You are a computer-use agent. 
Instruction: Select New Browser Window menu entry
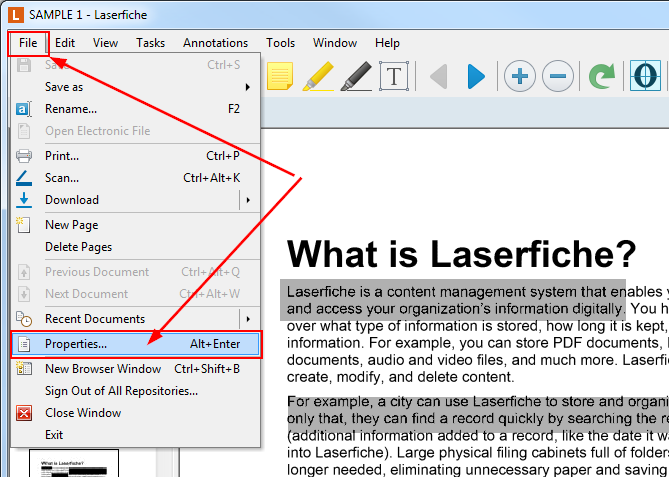[x=135, y=369]
